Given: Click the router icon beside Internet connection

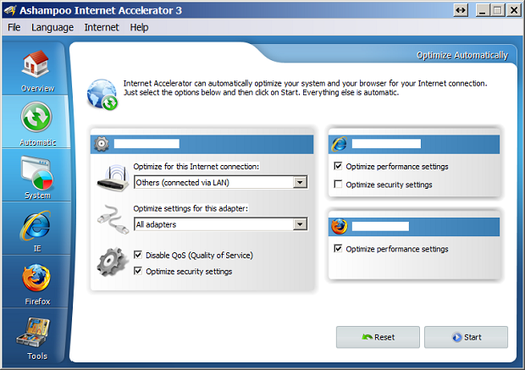Looking at the screenshot, I should coord(113,178).
